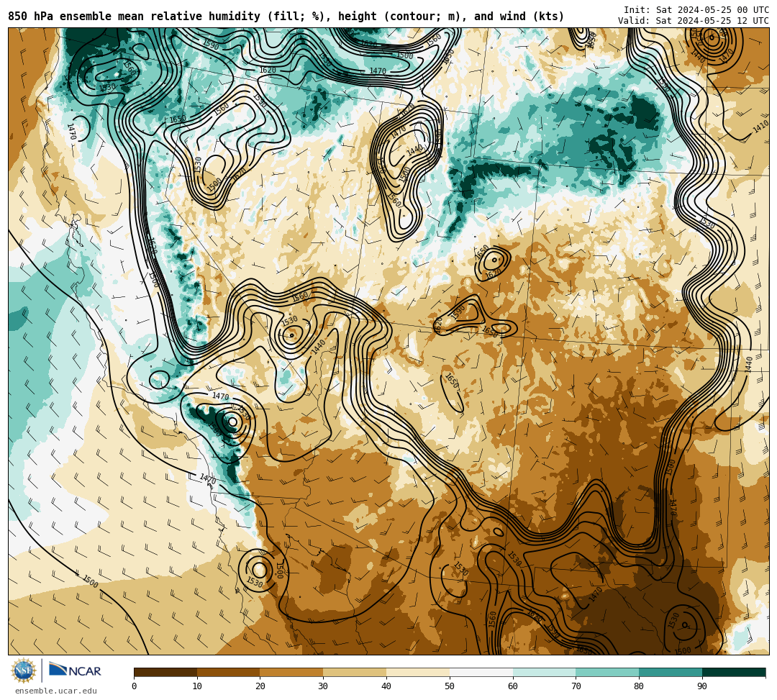Click the NSF logo
The image size is (777, 700).
[x=24, y=671]
